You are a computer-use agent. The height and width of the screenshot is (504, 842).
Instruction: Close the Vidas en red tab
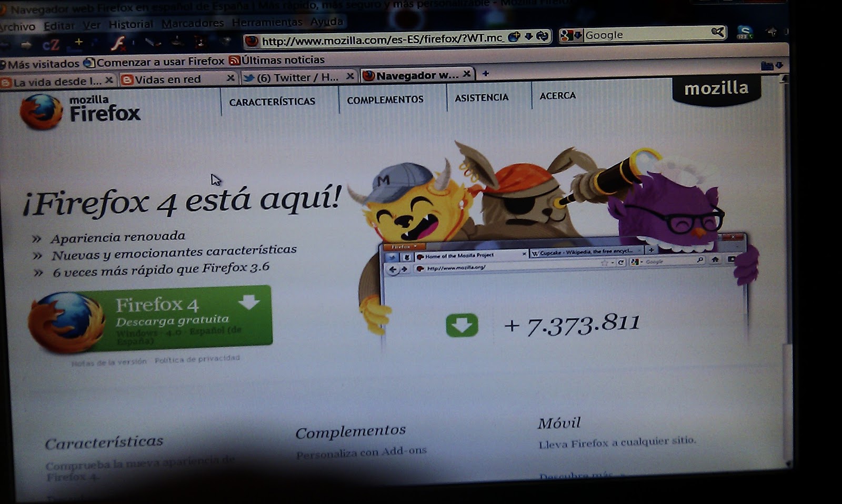(230, 78)
